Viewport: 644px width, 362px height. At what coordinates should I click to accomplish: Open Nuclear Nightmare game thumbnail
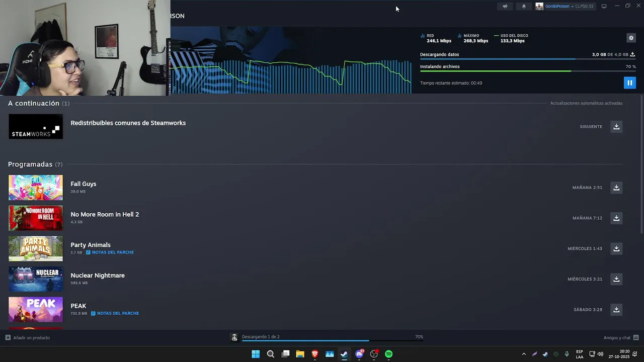36,279
